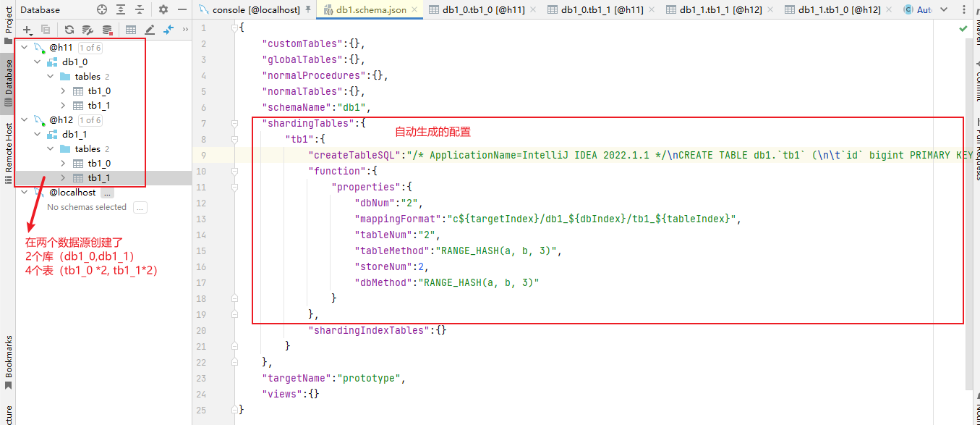Open db1_0.tb1_1 [@h11] tab
The height and width of the screenshot is (425, 980).
pyautogui.click(x=602, y=9)
